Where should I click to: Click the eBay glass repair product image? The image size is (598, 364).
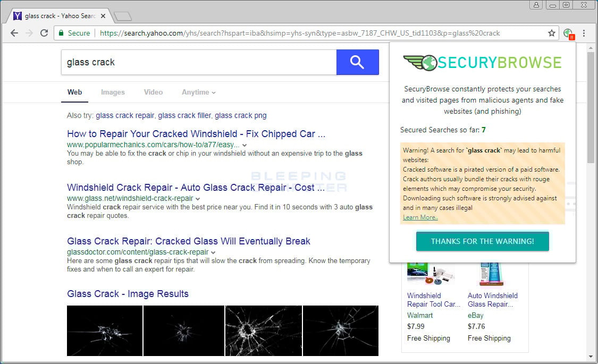tap(491, 274)
